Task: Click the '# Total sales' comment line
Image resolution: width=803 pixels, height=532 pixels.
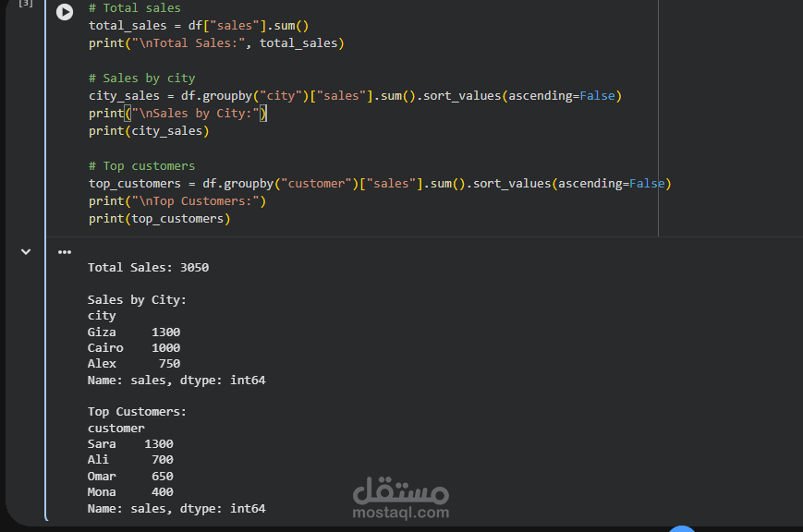Action: (135, 7)
